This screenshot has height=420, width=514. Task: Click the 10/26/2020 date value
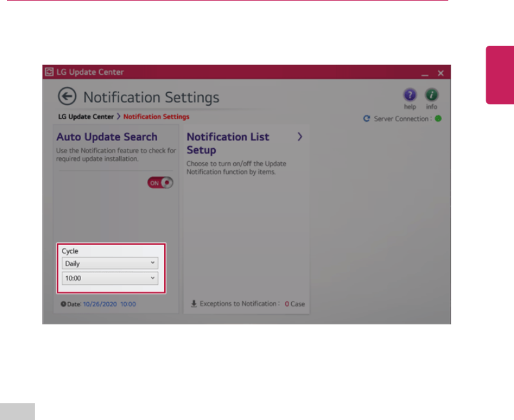click(x=100, y=304)
